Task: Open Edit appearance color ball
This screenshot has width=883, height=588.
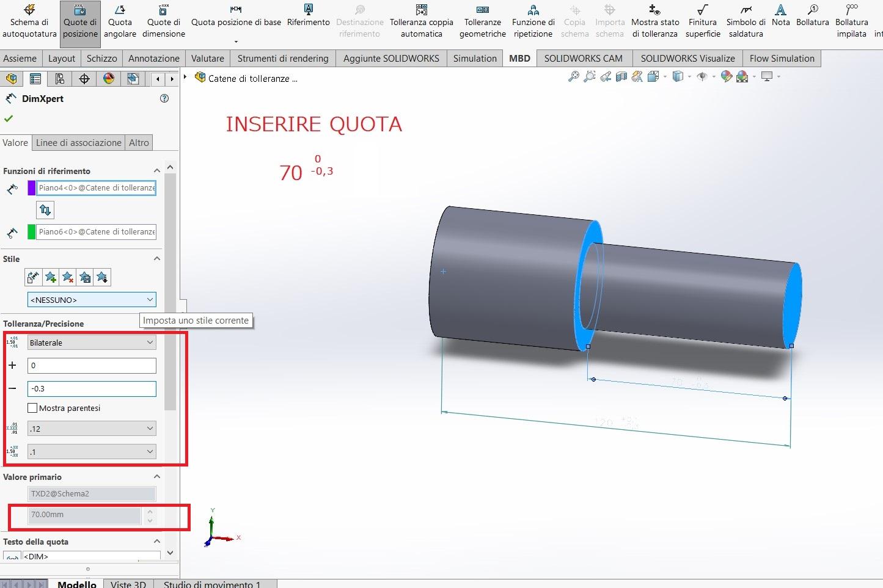Action: (x=726, y=76)
